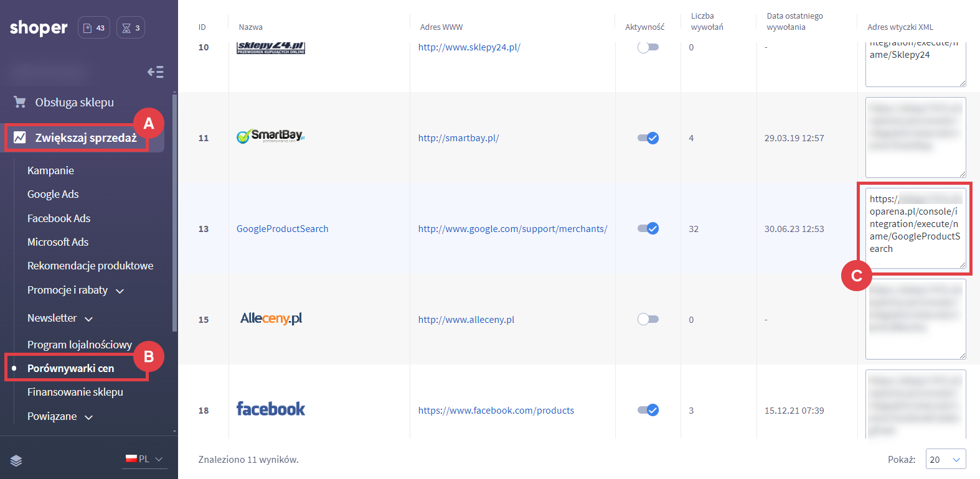The height and width of the screenshot is (479, 980).
Task: Open Rekomendacje produktowe from the menu
Action: pos(90,266)
